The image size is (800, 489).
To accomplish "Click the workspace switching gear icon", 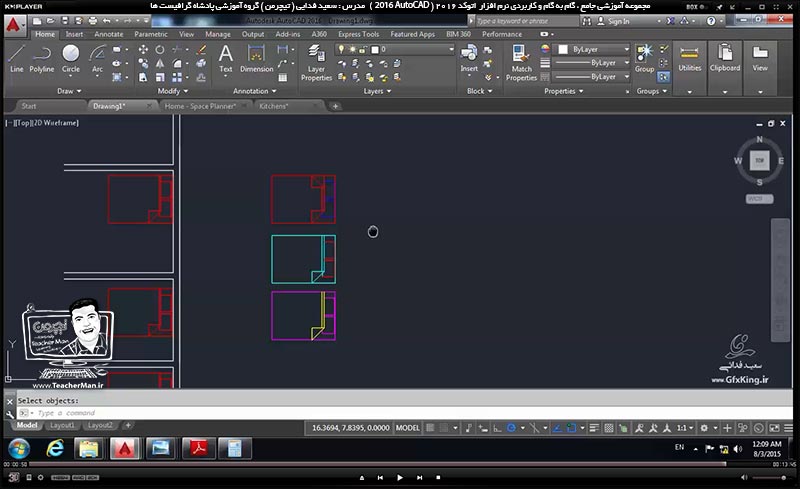I will tap(704, 428).
